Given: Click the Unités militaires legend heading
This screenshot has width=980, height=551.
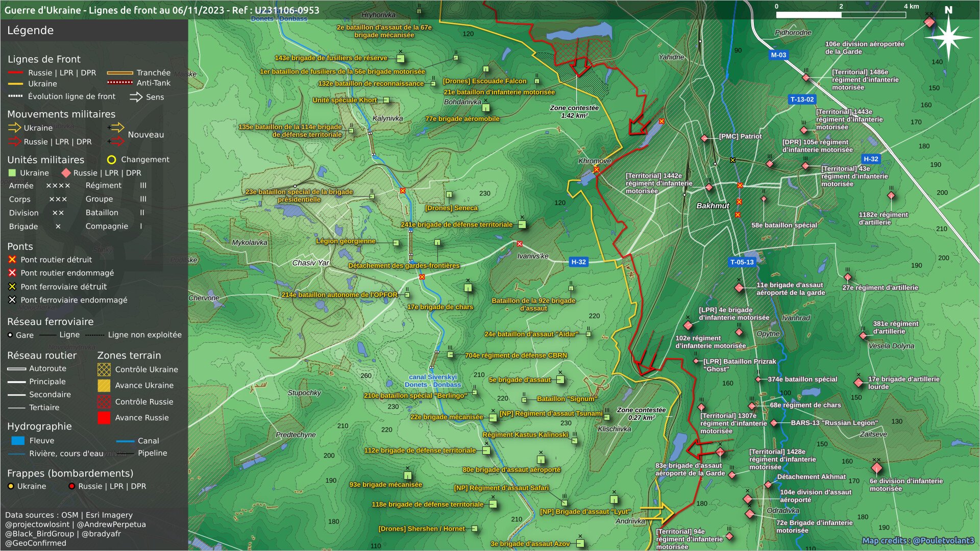Looking at the screenshot, I should (45, 160).
